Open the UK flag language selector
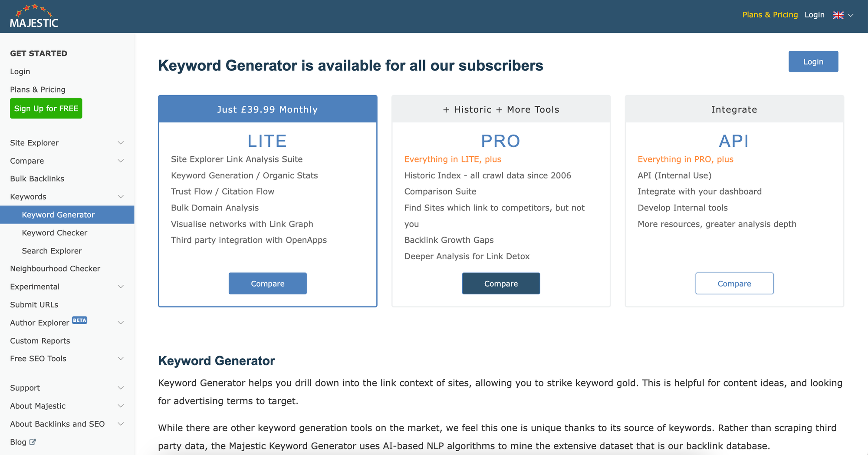 [x=838, y=15]
